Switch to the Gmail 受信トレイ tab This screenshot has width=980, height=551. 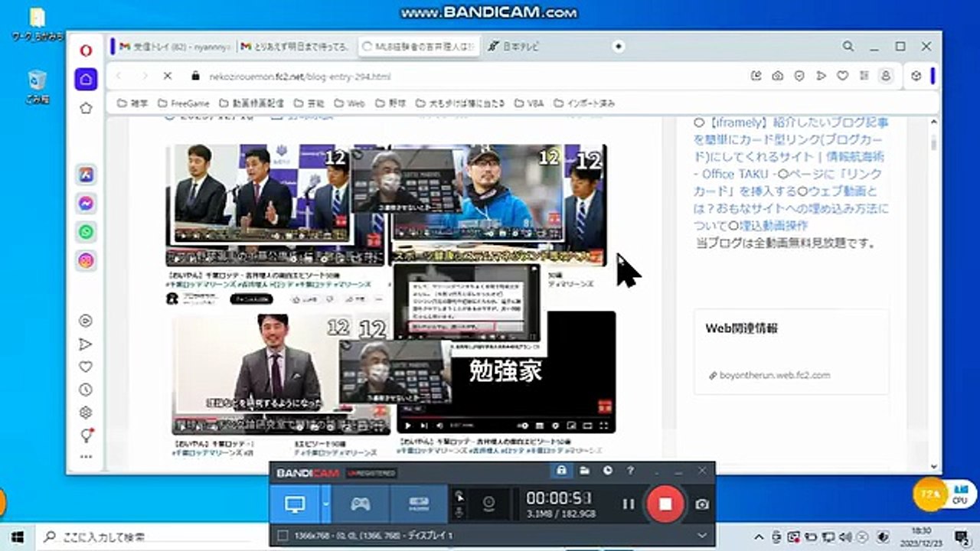pyautogui.click(x=175, y=47)
